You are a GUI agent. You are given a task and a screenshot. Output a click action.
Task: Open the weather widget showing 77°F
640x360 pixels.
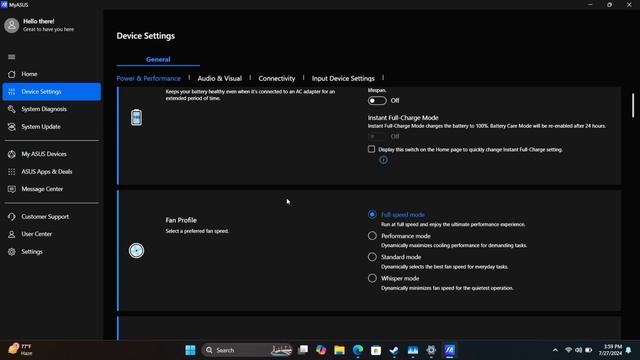coord(20,349)
